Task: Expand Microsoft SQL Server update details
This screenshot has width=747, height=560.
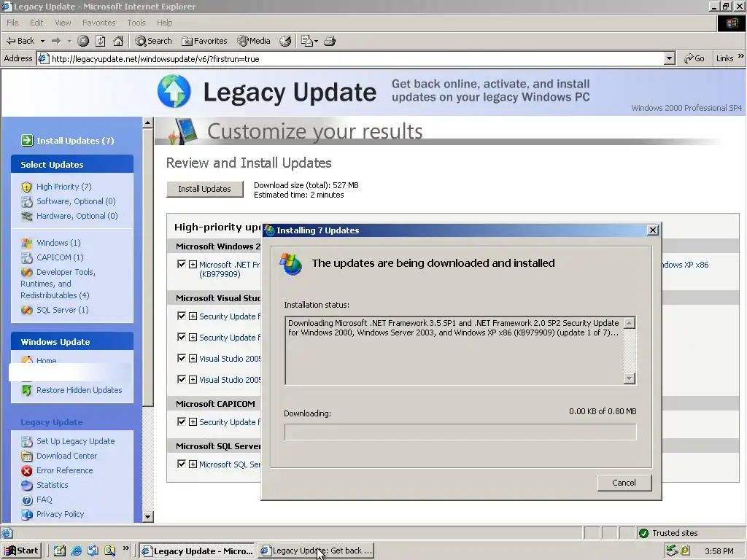Action: [193, 464]
